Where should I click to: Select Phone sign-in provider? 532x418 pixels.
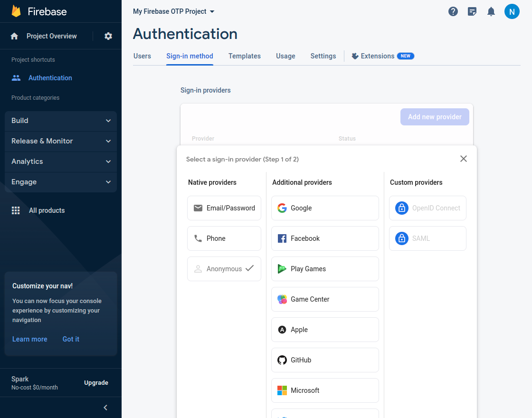224,238
